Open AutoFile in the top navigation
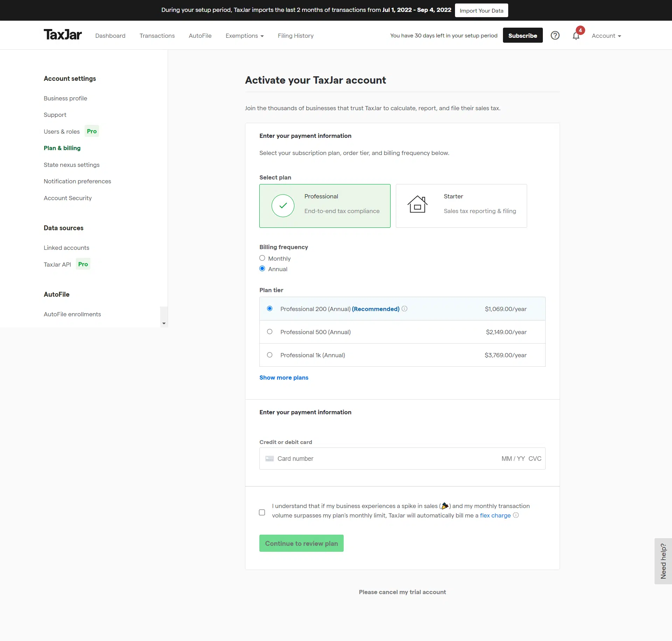 tap(200, 36)
